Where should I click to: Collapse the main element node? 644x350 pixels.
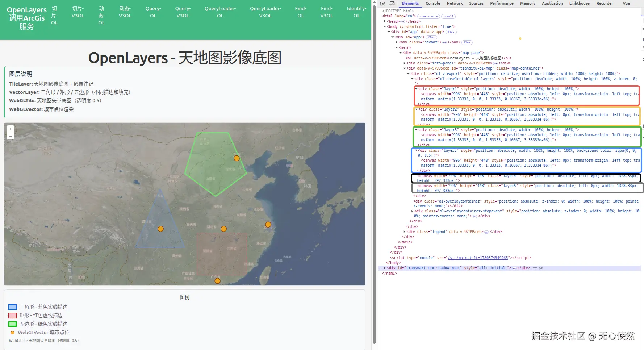click(x=397, y=48)
